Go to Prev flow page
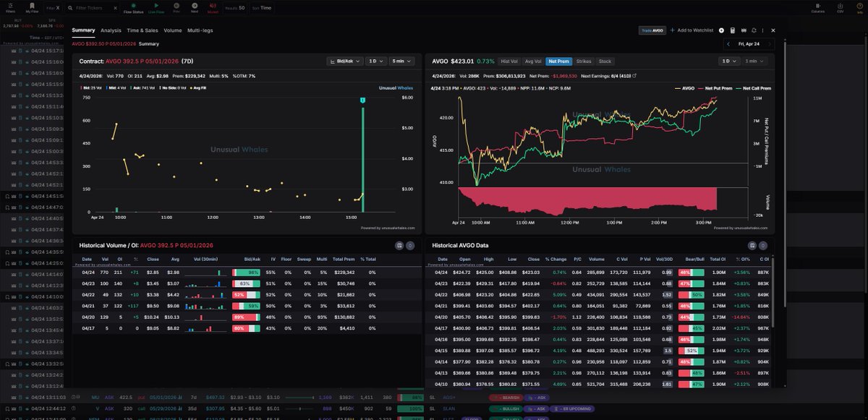This screenshot has height=420, width=868. point(176,8)
